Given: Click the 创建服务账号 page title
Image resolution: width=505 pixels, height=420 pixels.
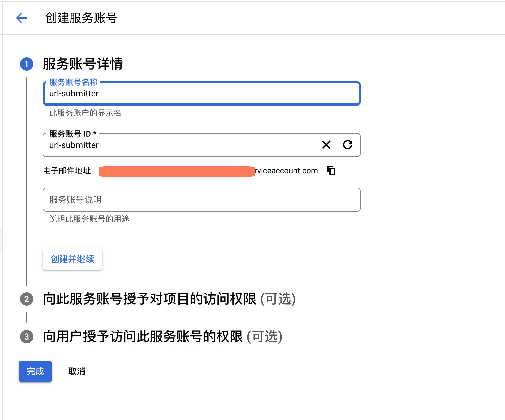Looking at the screenshot, I should [x=81, y=18].
